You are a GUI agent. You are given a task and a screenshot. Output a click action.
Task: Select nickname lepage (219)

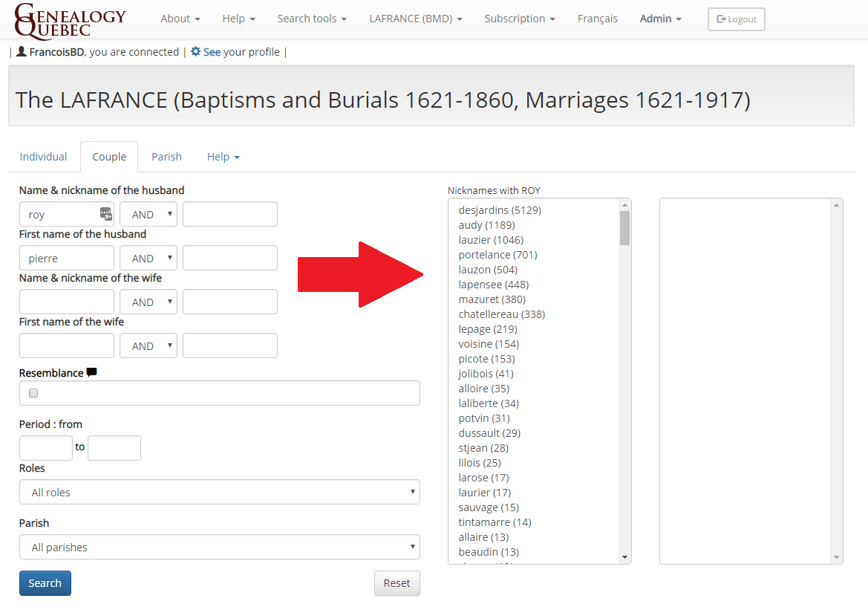(488, 329)
